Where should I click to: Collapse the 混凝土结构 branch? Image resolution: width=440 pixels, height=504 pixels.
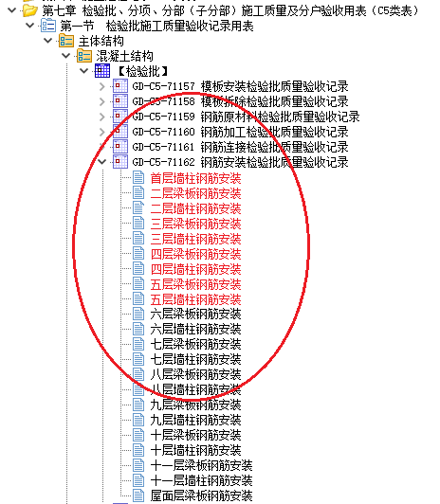click(x=66, y=56)
